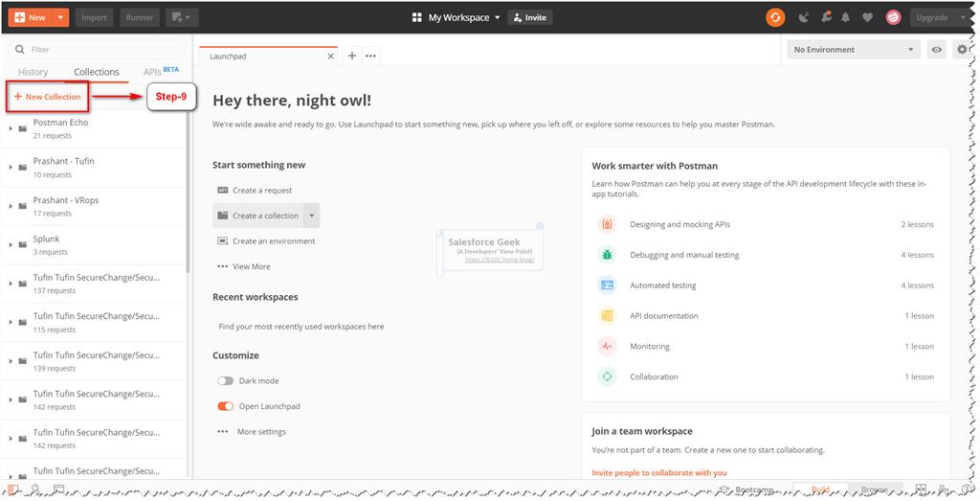Open tab options three-dots menu
Screen dimensions: 980x501
tap(370, 56)
